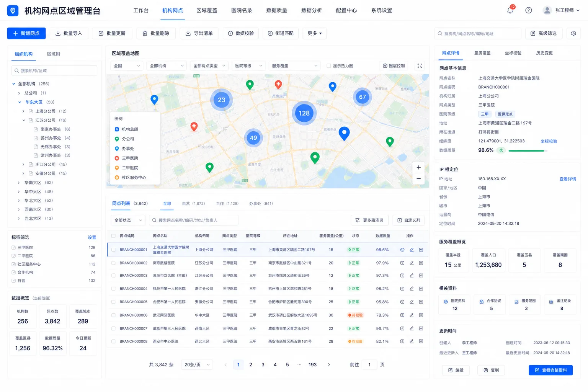Toggle the 三甲医院 tag filter checkbox

(x=14, y=248)
